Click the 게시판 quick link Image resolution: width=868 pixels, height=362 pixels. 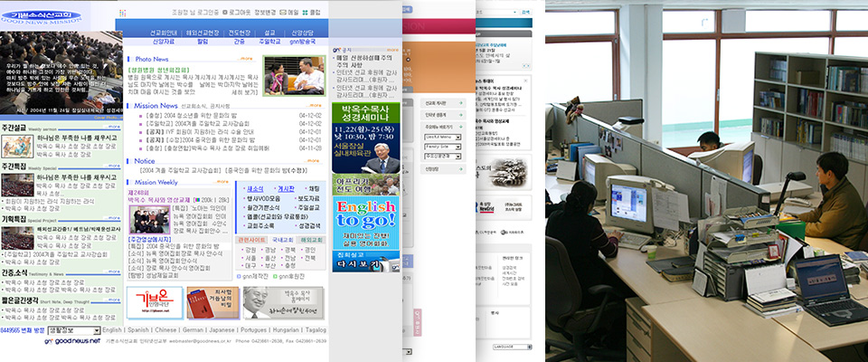(285, 188)
